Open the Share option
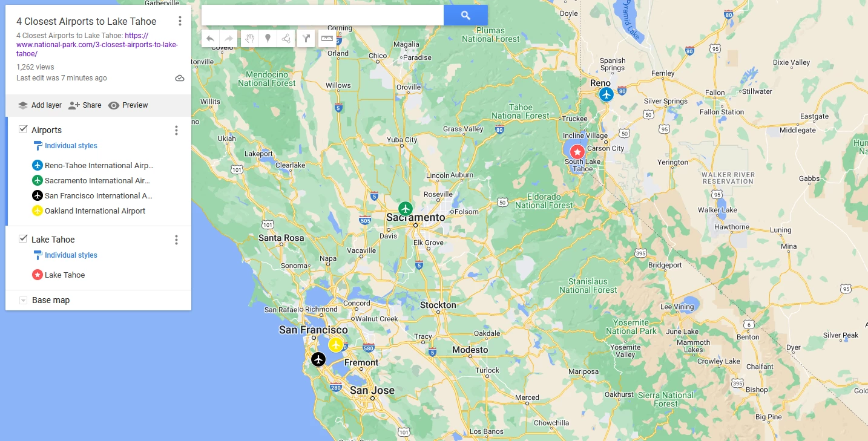Viewport: 868px width, 441px height. click(85, 105)
